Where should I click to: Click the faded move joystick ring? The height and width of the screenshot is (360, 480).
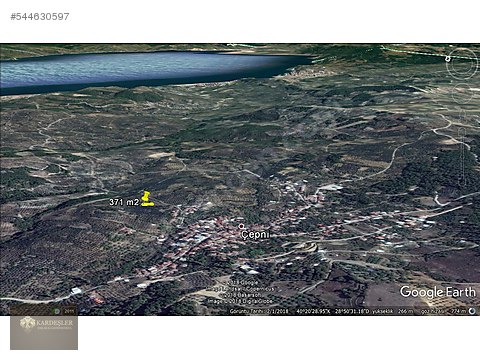tap(462, 93)
